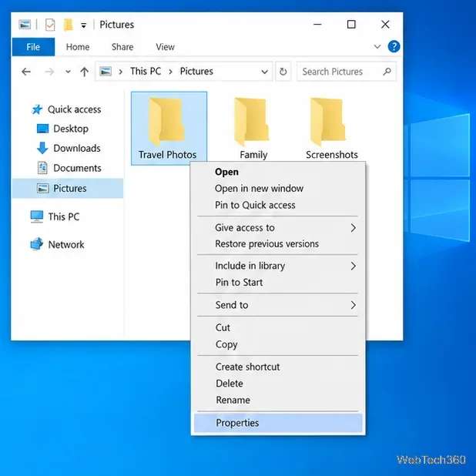Choose Rename from the context menu

[x=278, y=400]
